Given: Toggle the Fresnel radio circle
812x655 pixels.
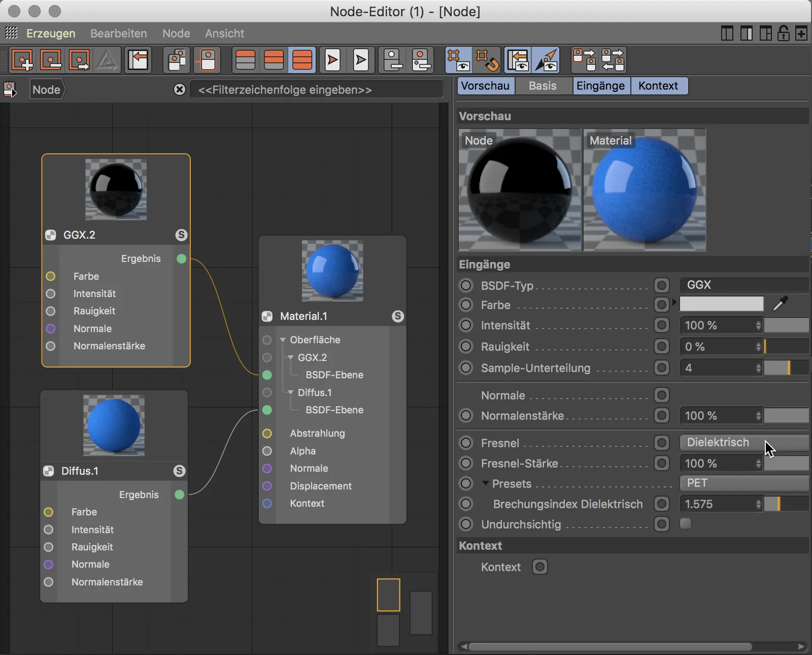Looking at the screenshot, I should (466, 443).
